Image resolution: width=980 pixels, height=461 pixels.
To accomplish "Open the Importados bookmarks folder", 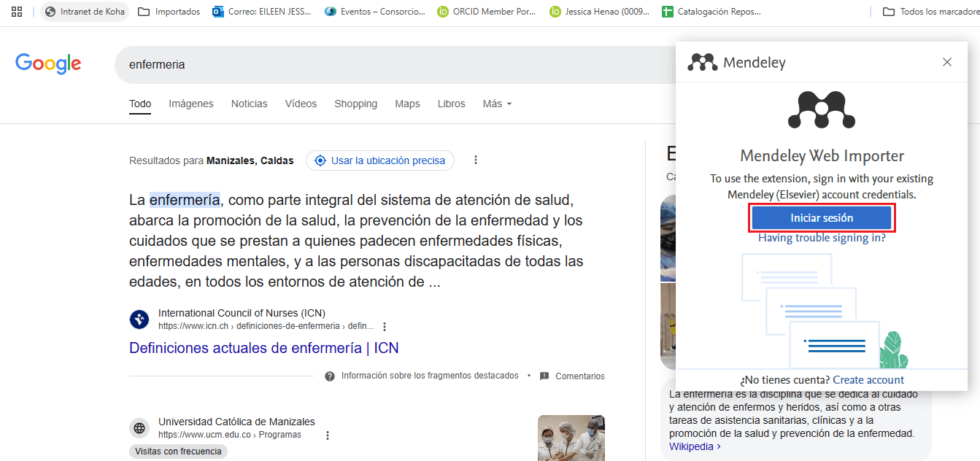I will tap(169, 12).
